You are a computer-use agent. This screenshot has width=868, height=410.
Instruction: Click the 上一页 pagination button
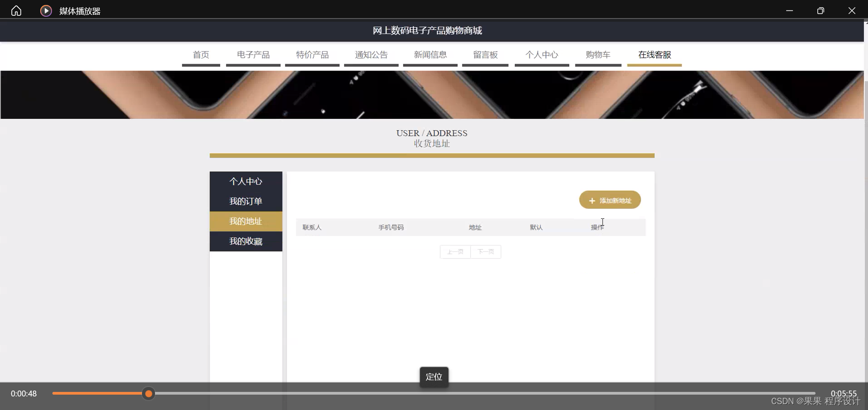[x=455, y=252]
